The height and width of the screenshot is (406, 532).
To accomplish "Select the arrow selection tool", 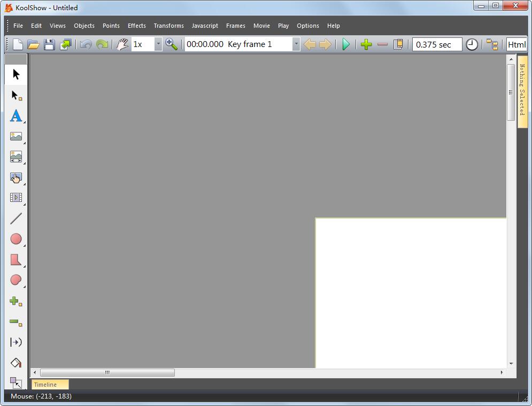I will tap(16, 74).
